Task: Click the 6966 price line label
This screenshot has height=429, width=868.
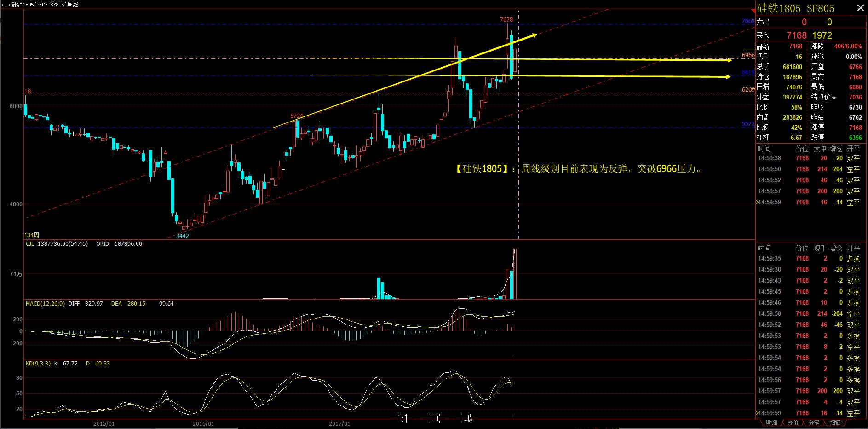Action: coord(748,55)
